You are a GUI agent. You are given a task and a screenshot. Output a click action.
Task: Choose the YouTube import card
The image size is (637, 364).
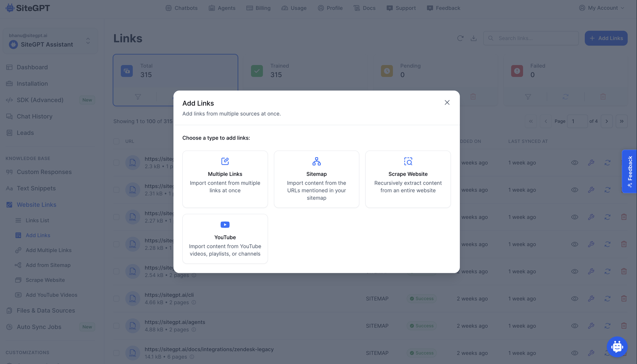tap(225, 239)
